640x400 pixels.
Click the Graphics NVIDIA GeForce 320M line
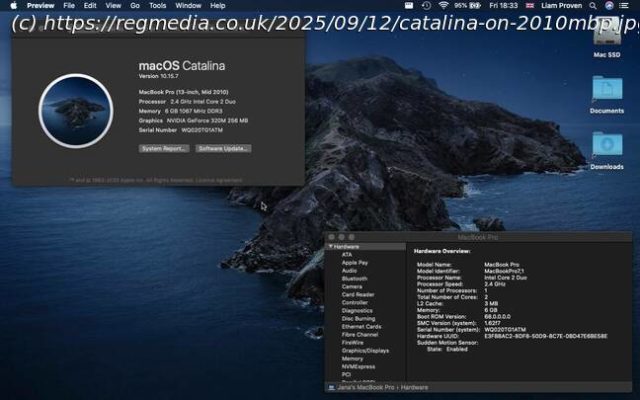tap(193, 121)
